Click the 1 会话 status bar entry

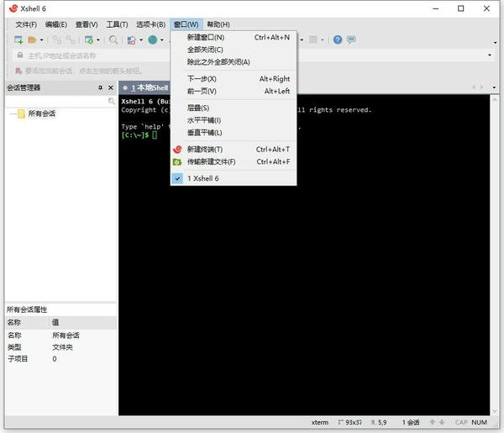coord(411,422)
